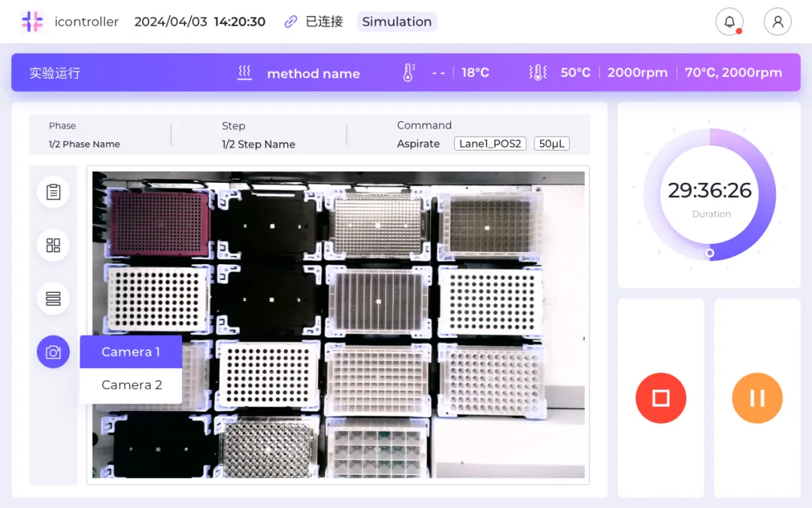The height and width of the screenshot is (508, 812).
Task: Open the clipboard log sidebar icon
Action: point(53,192)
